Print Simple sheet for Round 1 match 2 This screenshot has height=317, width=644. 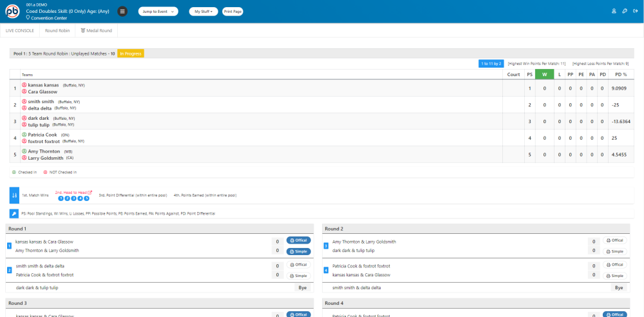pyautogui.click(x=299, y=276)
